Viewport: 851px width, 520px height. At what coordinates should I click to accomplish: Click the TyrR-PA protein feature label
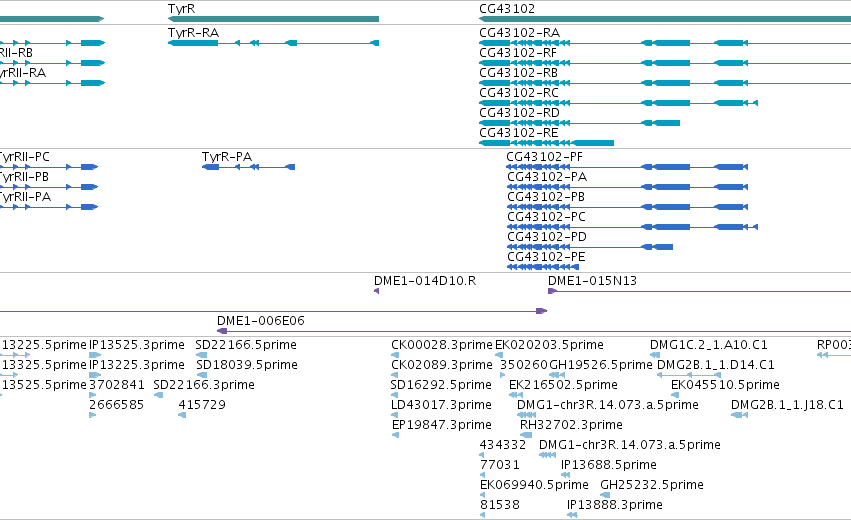[x=227, y=157]
